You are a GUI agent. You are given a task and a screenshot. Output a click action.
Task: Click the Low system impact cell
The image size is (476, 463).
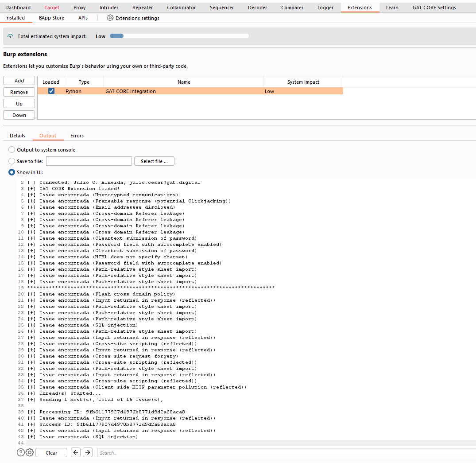tap(303, 91)
